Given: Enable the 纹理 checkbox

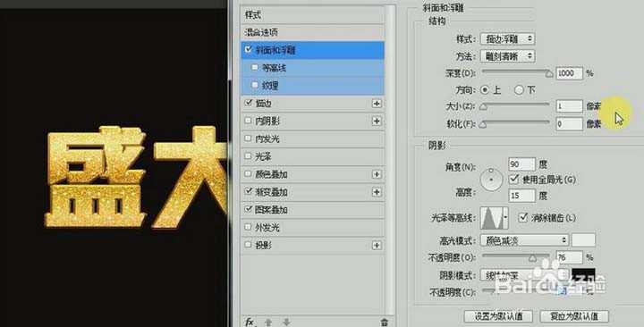Looking at the screenshot, I should point(255,85).
